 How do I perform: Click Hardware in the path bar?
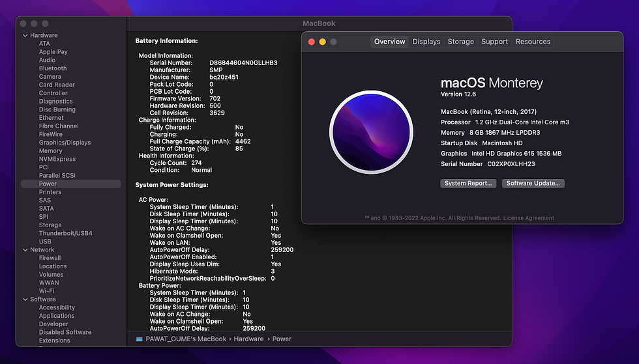(248, 339)
